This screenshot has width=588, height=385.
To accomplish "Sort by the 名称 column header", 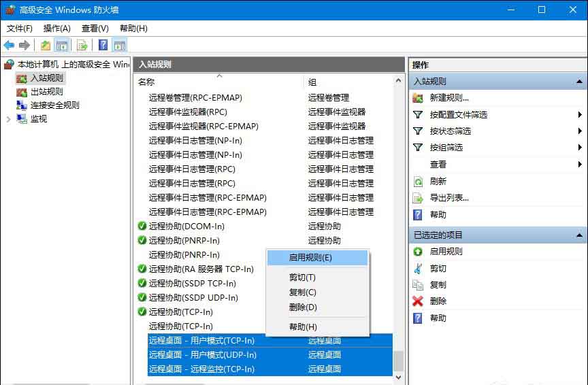I will [146, 82].
